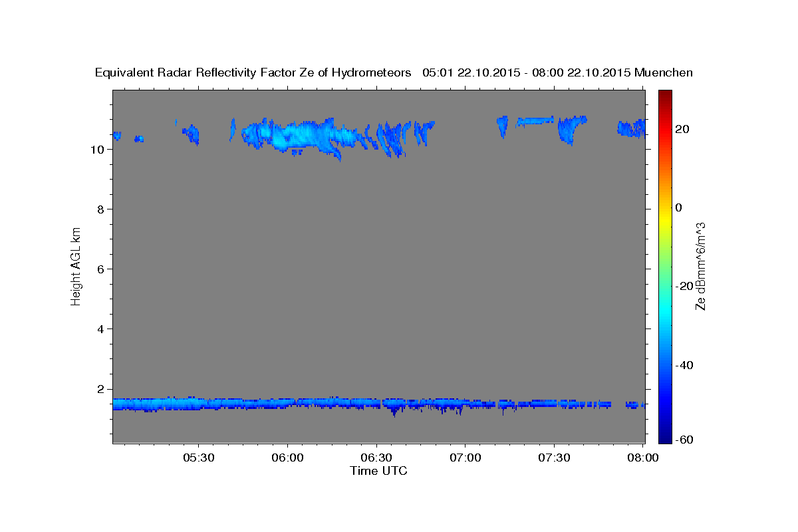
Task: Click the colorbar value -20
Action: pyautogui.click(x=684, y=286)
